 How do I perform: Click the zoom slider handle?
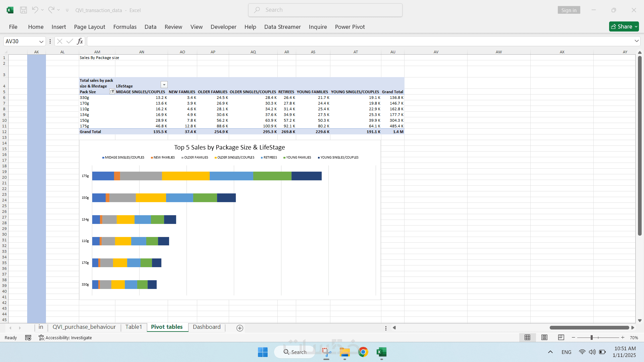(x=591, y=338)
